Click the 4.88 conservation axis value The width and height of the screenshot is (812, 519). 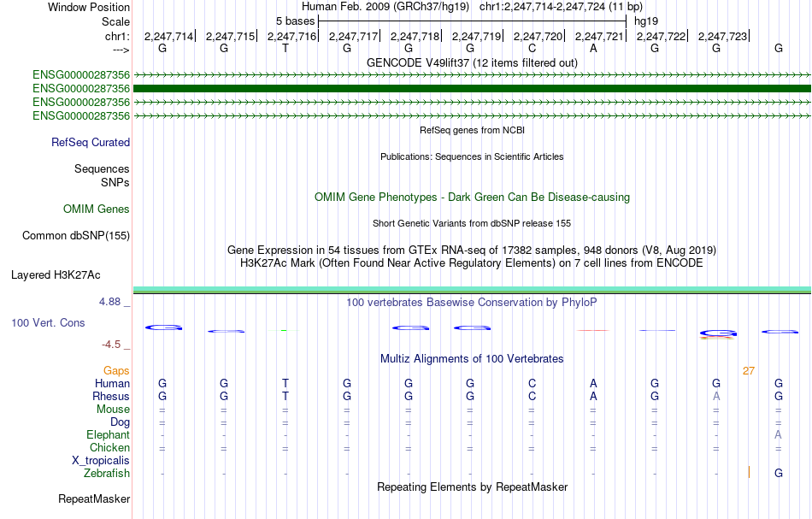point(109,302)
